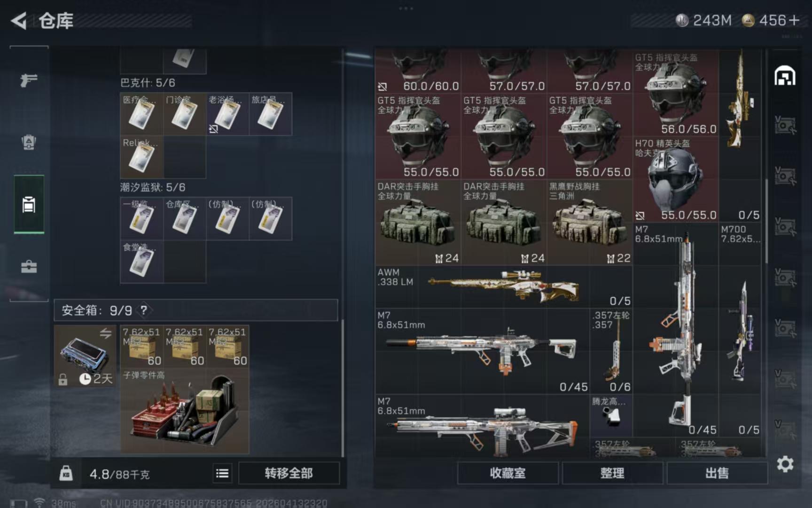
Task: Open the 收藏室 collection room
Action: coord(507,473)
